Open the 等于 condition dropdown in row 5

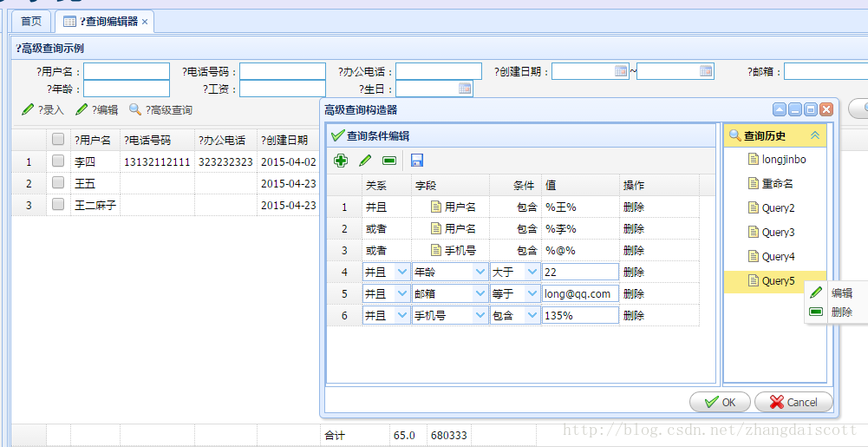pos(532,293)
